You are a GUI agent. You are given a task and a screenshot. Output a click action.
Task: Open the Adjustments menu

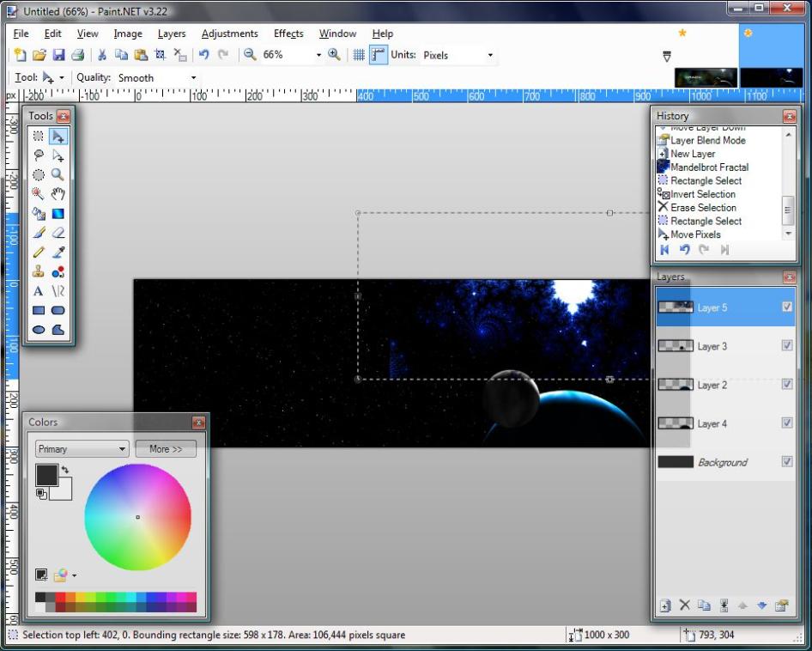229,33
